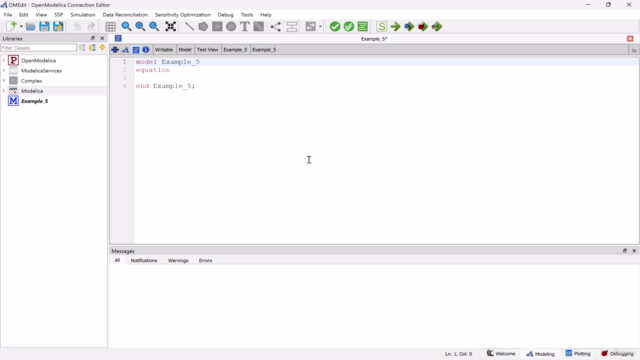Switch to Diagram View button
This screenshot has height=360, width=640.
125,50
